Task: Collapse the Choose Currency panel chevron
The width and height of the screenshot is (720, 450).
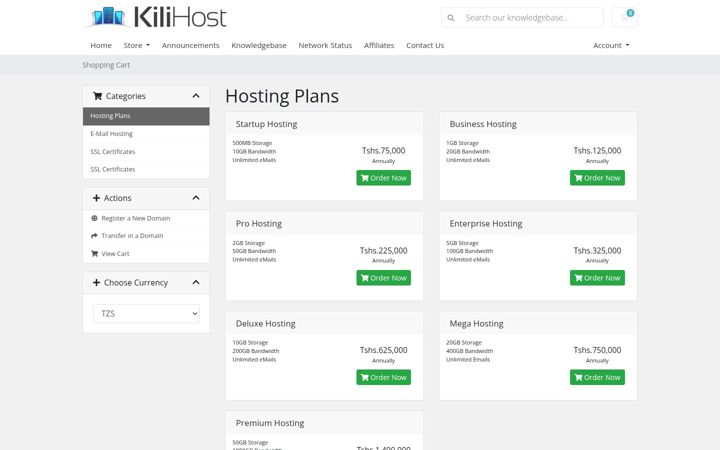Action: tap(196, 282)
